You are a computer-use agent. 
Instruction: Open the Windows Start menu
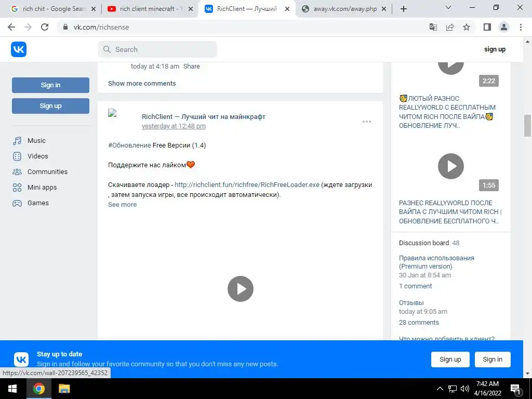coord(12,389)
